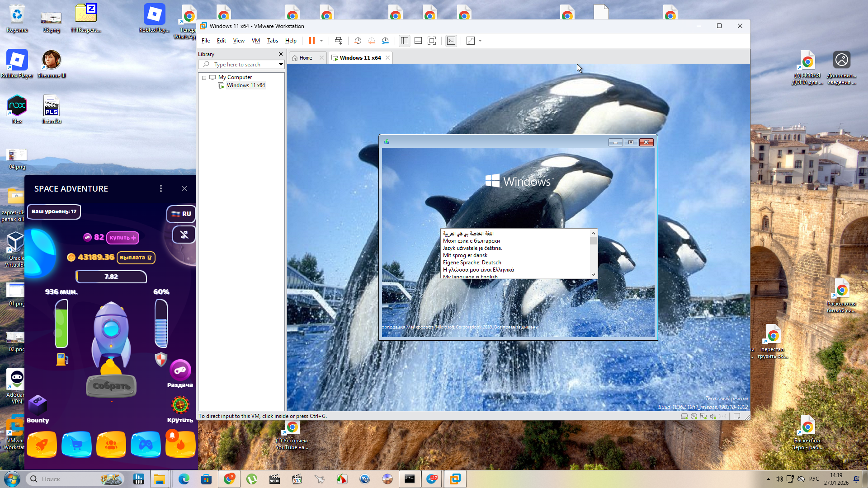Open the power options dropdown arrow
868x488 pixels.
(321, 41)
